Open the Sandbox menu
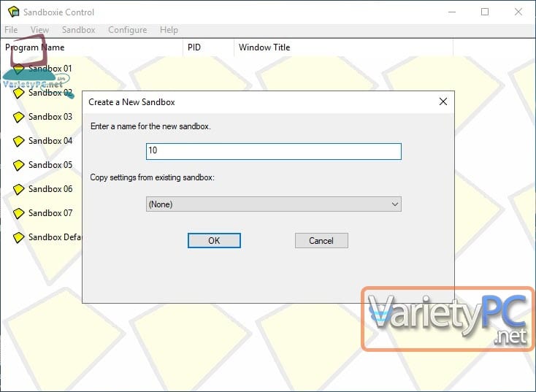This screenshot has height=392, width=536. [x=79, y=30]
